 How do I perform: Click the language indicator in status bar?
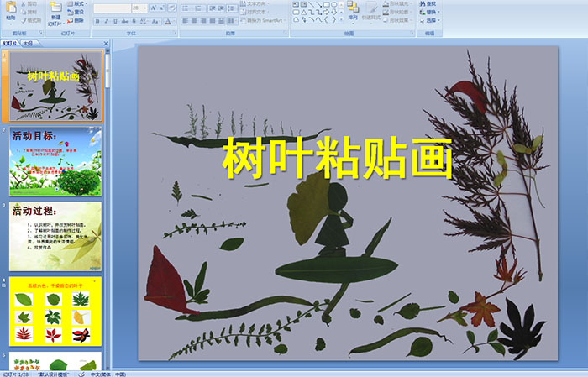[x=108, y=374]
